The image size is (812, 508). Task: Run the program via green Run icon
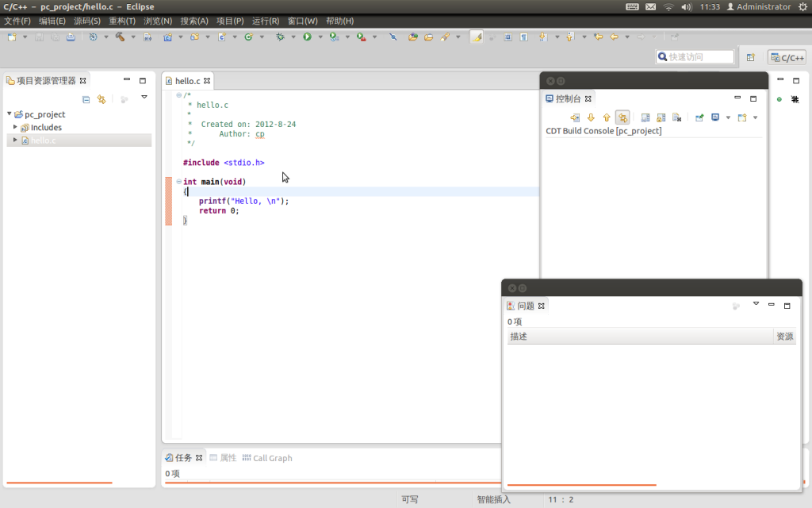pyautogui.click(x=308, y=37)
